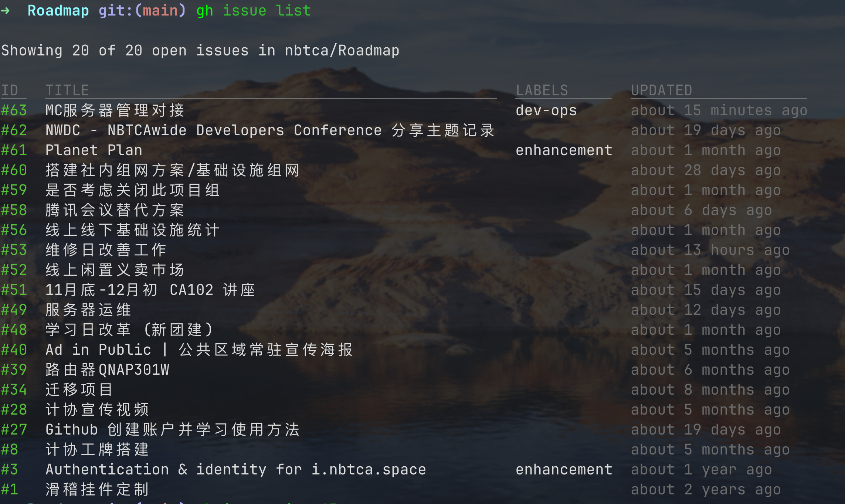Click issue title Authentication & identity for i.nbtca.space
The image size is (845, 504).
[235, 470]
